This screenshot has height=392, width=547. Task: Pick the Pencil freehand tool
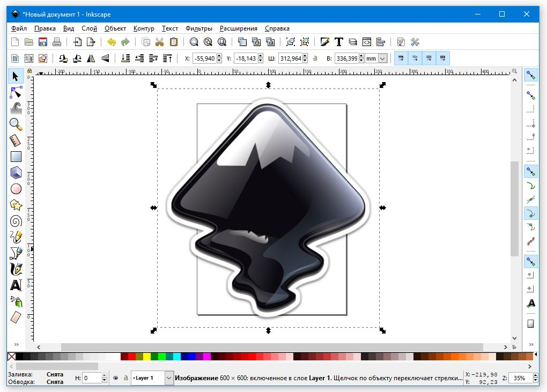[x=16, y=237]
